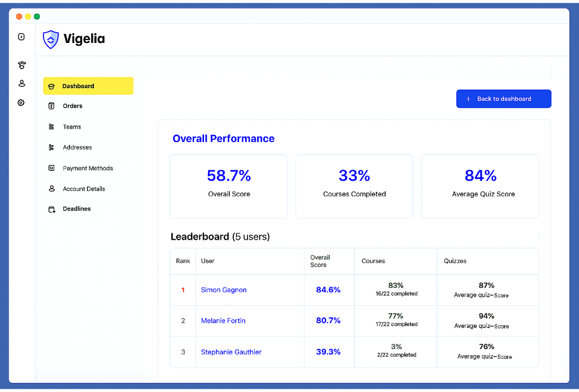Viewport: 579px width, 392px height.
Task: Click the Vigelia shield logo icon
Action: 50,40
